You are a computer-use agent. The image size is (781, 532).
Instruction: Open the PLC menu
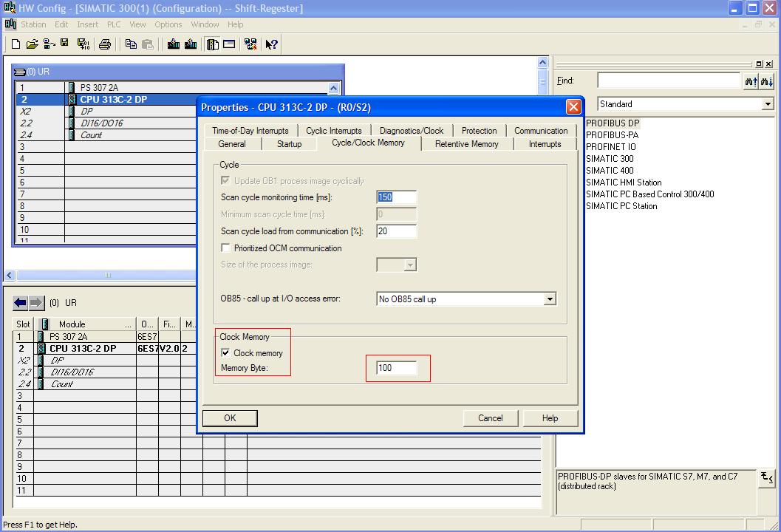(x=114, y=24)
